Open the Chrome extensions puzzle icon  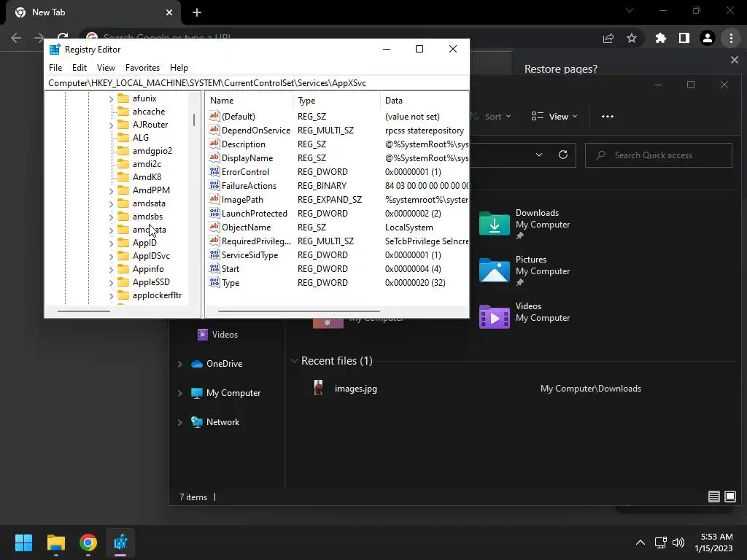pos(660,38)
